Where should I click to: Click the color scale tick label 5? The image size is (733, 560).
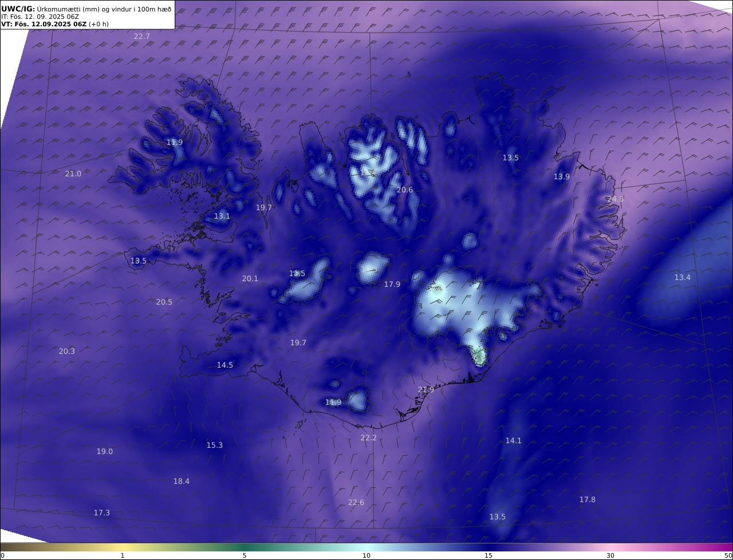click(x=245, y=555)
